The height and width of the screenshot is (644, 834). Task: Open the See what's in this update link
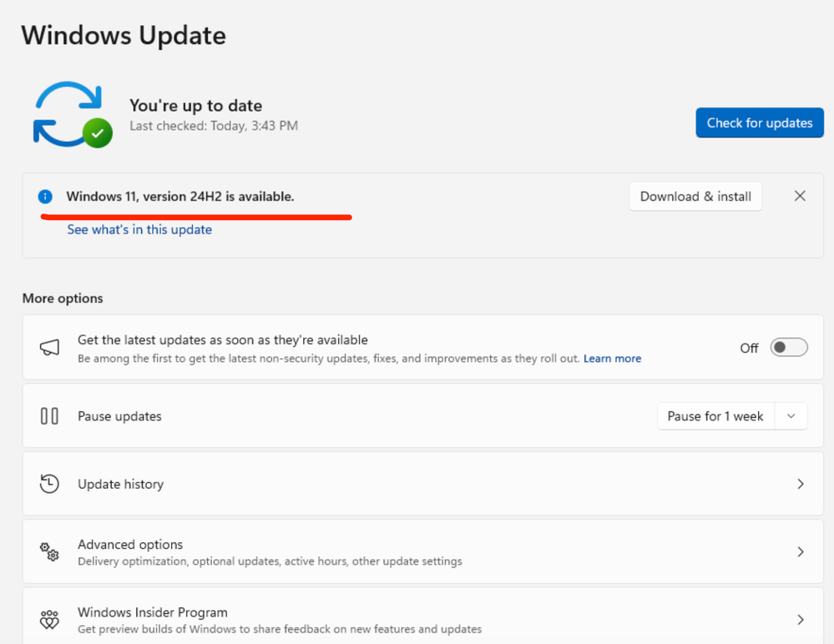pyautogui.click(x=139, y=229)
